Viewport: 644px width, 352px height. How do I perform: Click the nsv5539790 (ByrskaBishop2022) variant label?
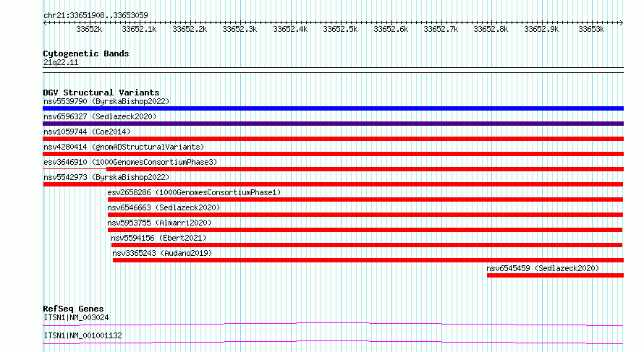106,101
